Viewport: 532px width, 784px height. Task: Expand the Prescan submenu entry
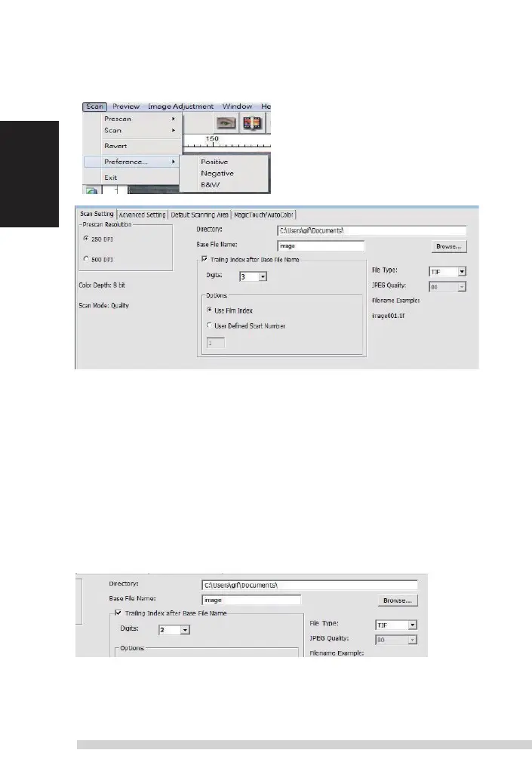pyautogui.click(x=132, y=119)
